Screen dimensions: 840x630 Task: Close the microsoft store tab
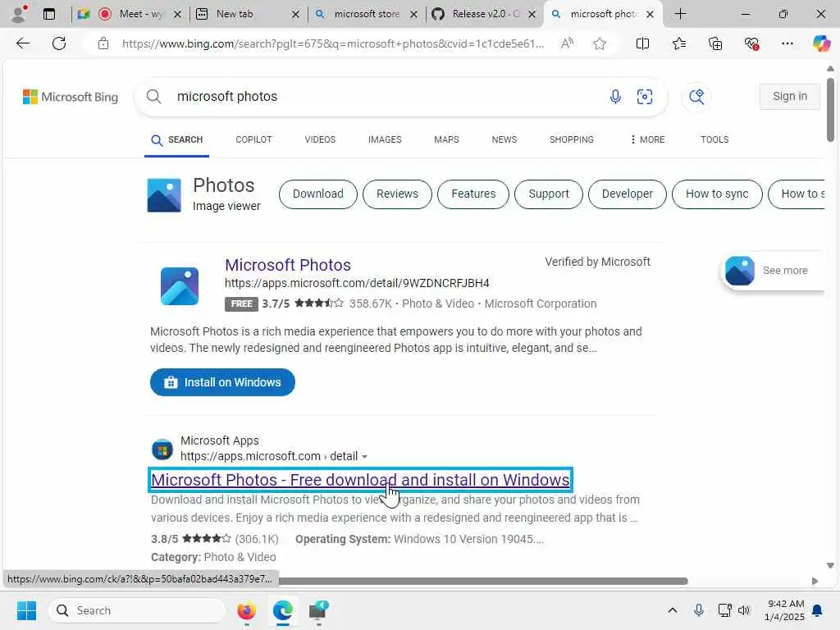413,15
